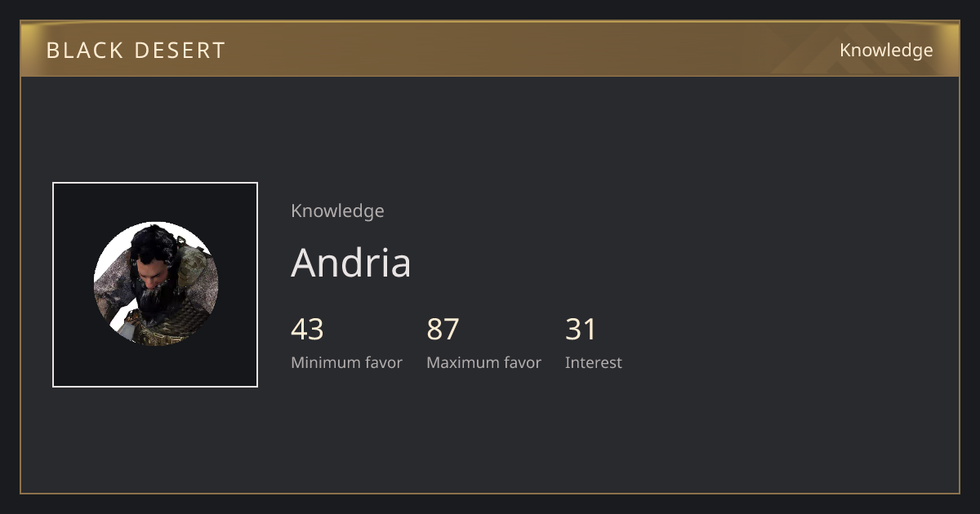Click the Knowledge category text above Andria
Screen dimensions: 980x514
click(x=337, y=210)
